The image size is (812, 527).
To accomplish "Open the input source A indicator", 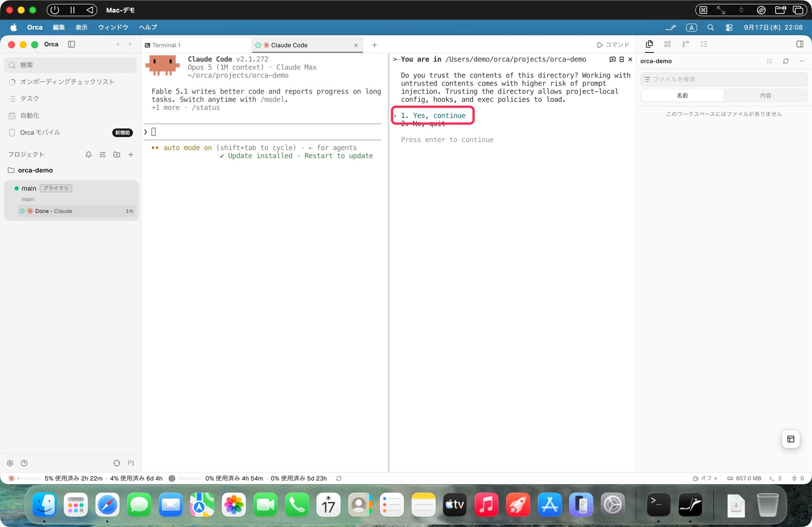I will (692, 27).
